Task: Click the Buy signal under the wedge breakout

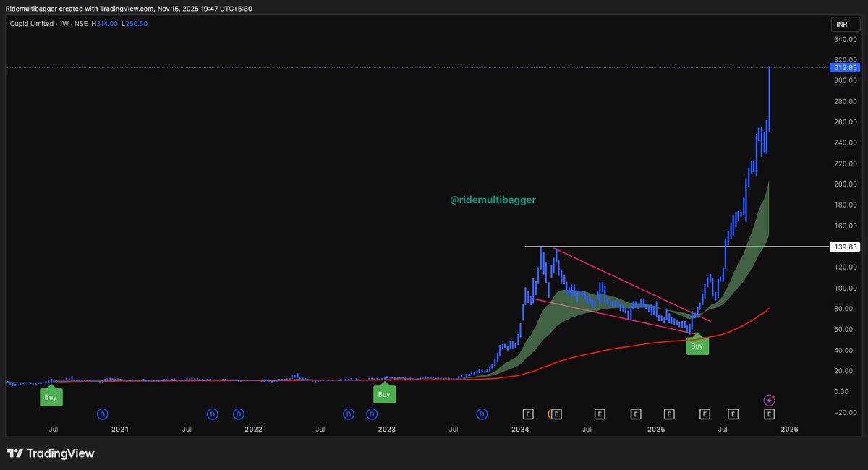Action: (697, 346)
